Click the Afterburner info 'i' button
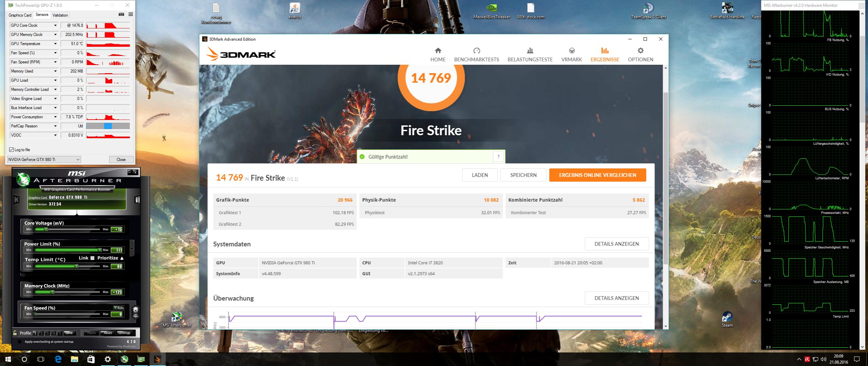Screen dimensions: 868x366 click(137, 200)
